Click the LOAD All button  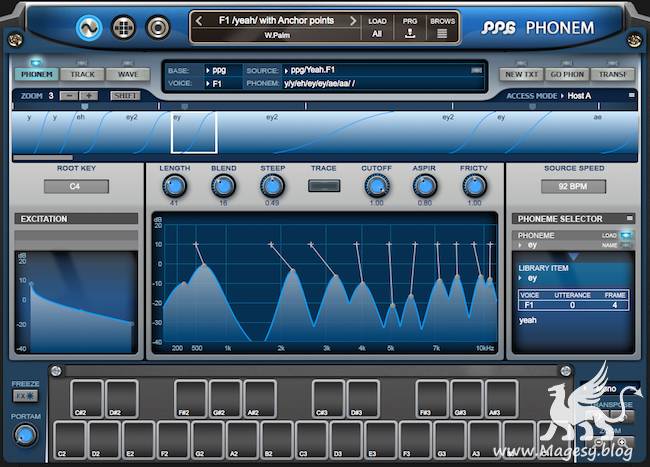[377, 28]
